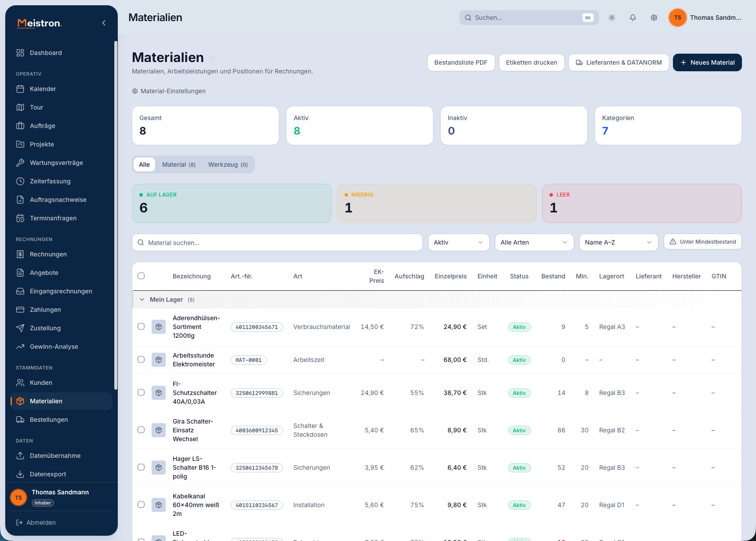The image size is (756, 541).
Task: Open Rechnungen in the sidebar menu
Action: coord(62,254)
